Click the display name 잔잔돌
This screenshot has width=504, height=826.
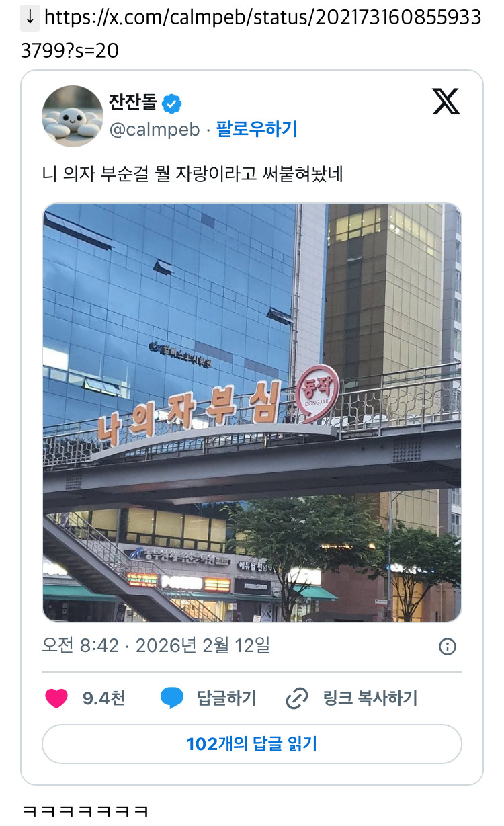point(132,103)
